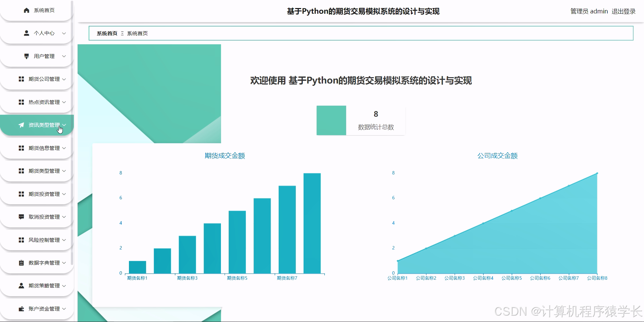
Task: Expand the 期货类型管理 chevron
Action: 64,171
